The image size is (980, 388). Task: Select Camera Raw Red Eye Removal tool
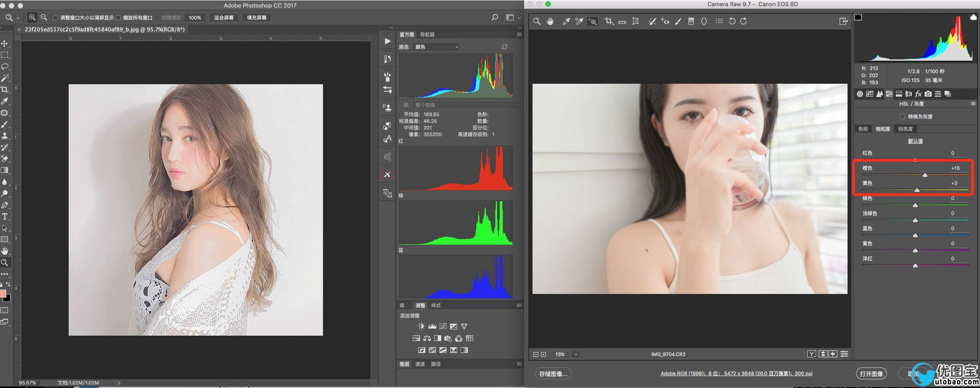665,21
